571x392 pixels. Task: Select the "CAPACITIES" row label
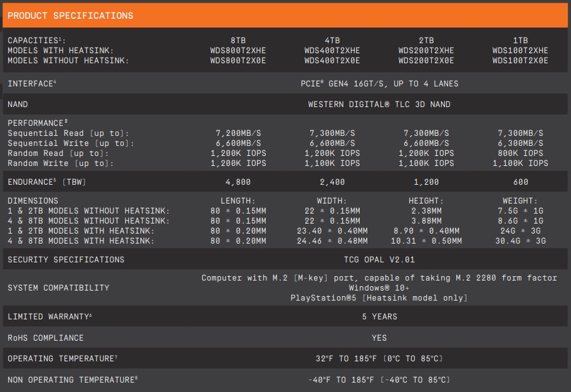pos(36,41)
